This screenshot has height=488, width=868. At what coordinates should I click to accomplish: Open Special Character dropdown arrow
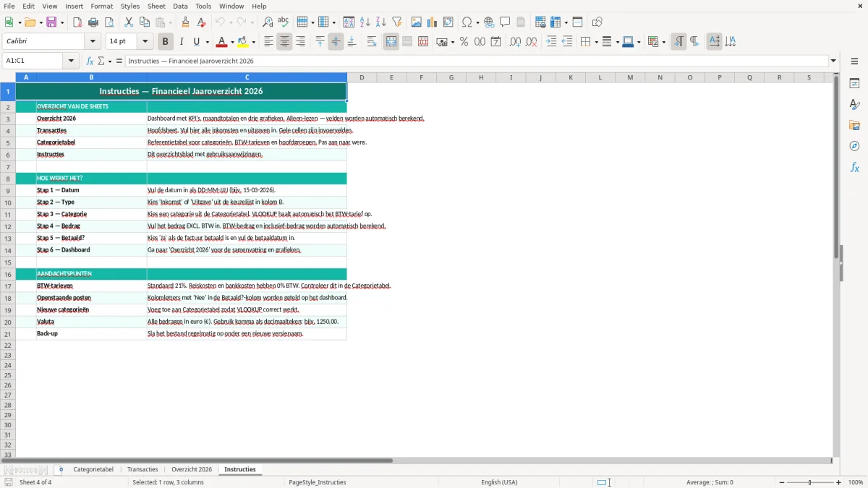[477, 22]
